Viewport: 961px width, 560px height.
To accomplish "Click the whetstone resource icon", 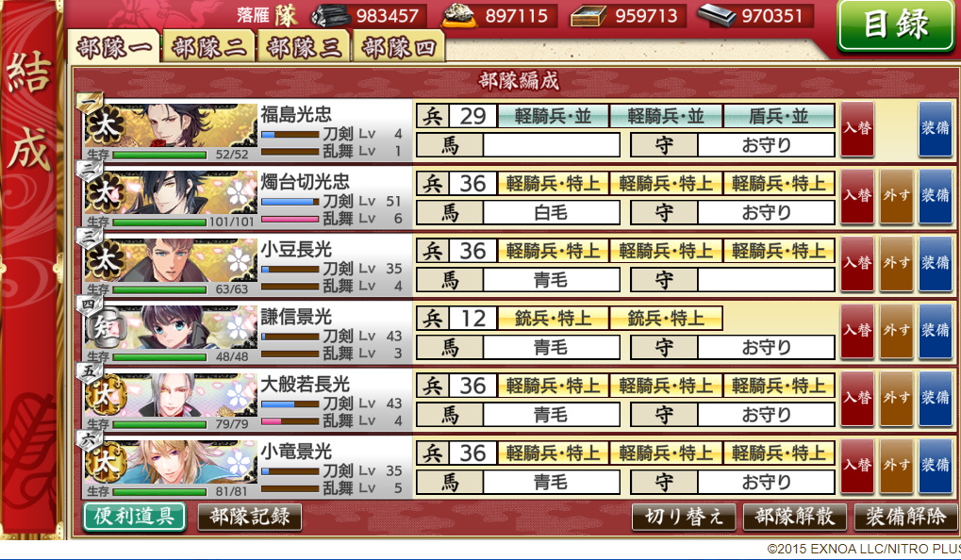I will pos(461,15).
